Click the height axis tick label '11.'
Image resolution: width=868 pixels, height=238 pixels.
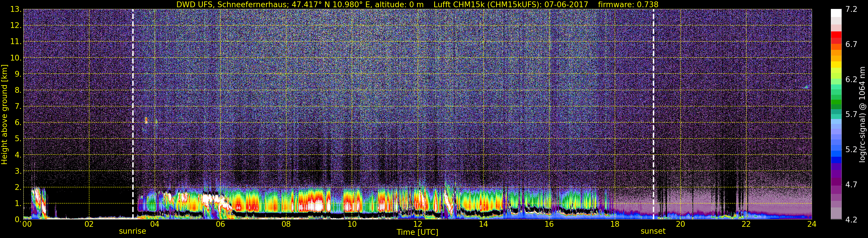click(16, 42)
